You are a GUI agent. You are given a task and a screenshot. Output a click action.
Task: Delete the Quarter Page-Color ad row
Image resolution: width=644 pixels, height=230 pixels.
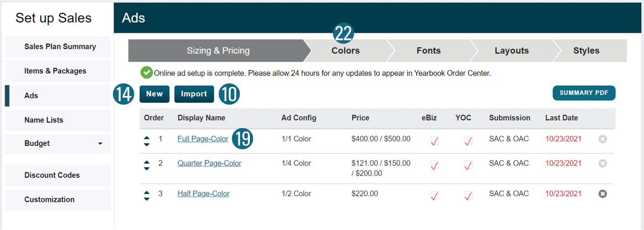click(602, 163)
